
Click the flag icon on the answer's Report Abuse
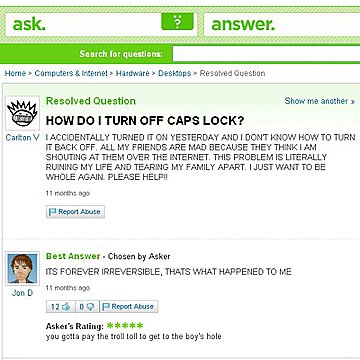tap(106, 306)
